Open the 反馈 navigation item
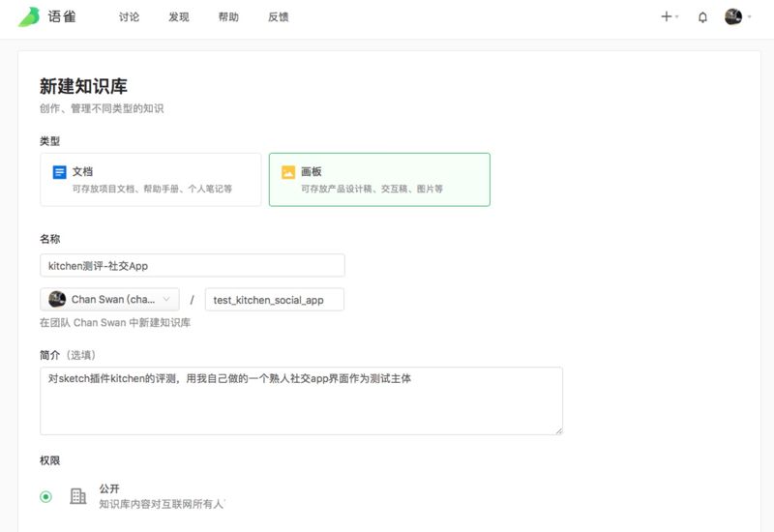This screenshot has height=532, width=774. [x=279, y=17]
